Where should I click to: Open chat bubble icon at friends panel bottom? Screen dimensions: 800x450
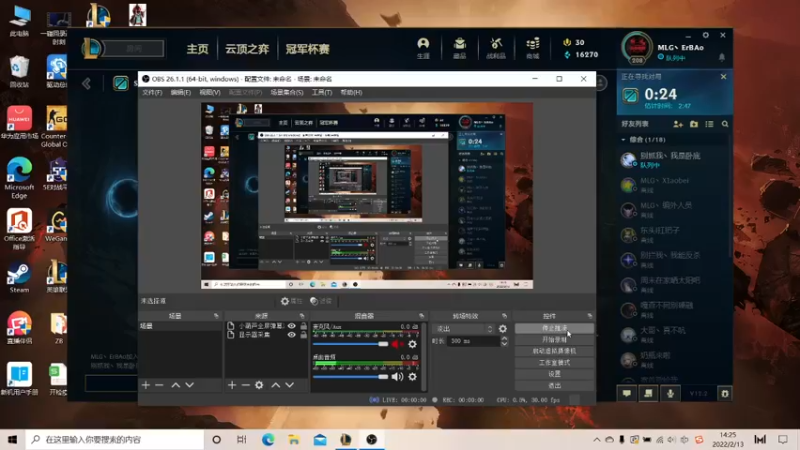[x=627, y=393]
